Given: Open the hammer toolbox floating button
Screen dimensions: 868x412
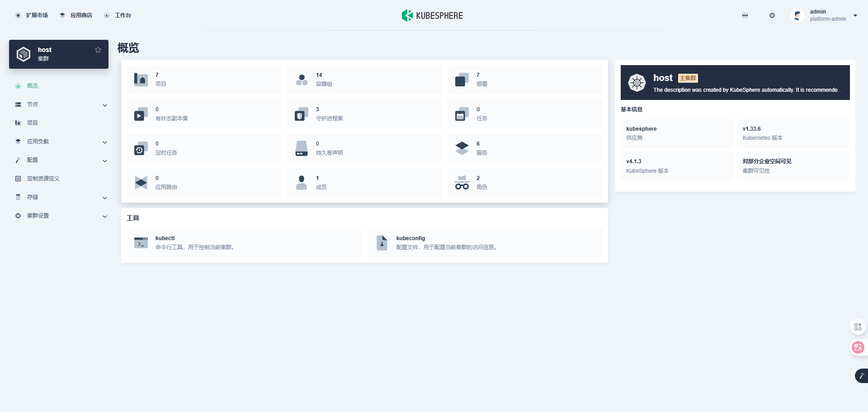Looking at the screenshot, I should pos(862,376).
